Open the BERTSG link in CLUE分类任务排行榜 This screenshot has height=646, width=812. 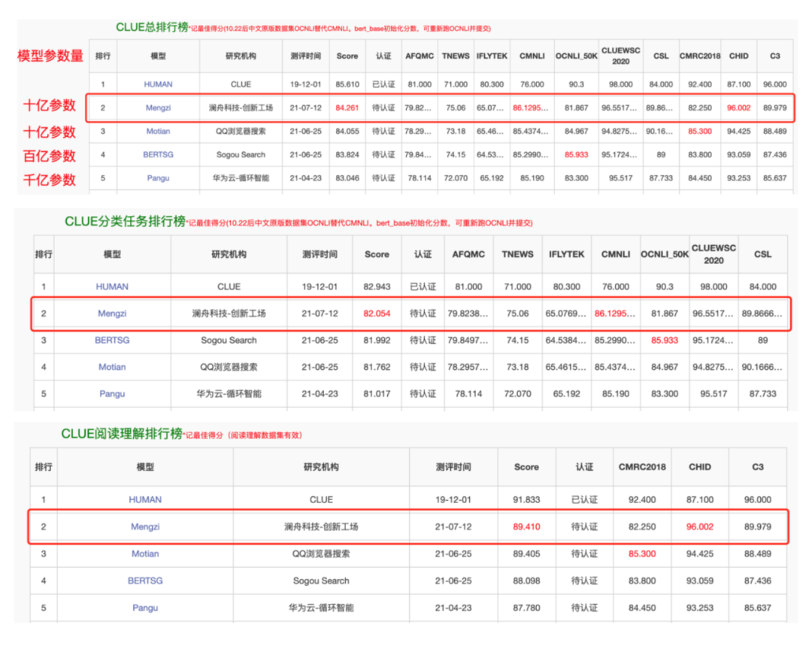[x=112, y=341]
